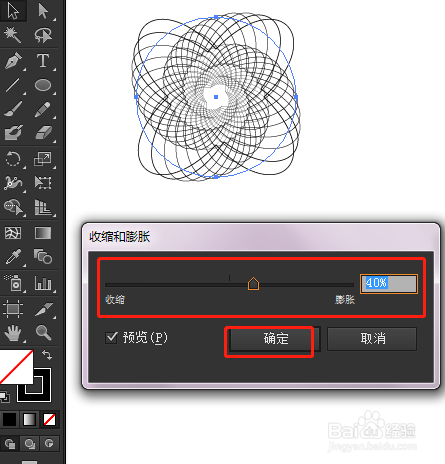
Task: Switch to Draw Behind mode
Action: click(x=30, y=443)
